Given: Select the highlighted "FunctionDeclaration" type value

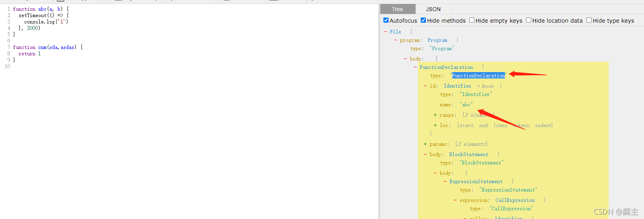Looking at the screenshot, I should [x=478, y=76].
